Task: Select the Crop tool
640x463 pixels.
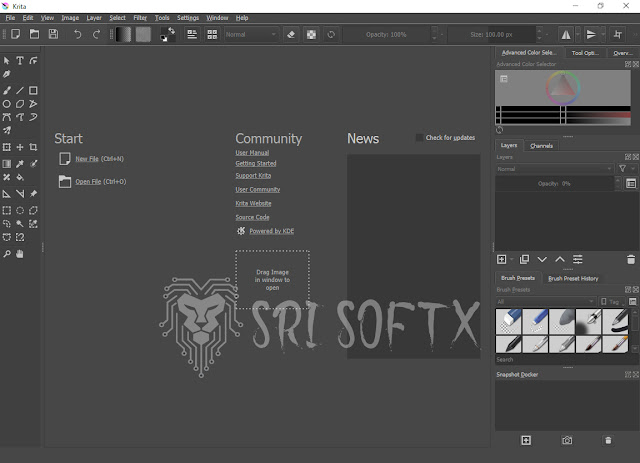Action: 33,147
